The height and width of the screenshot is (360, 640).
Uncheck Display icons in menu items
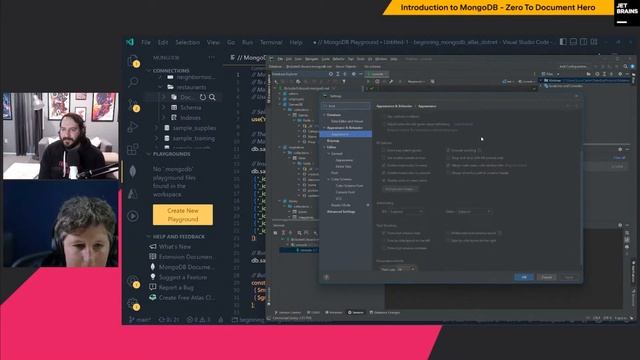[384, 180]
